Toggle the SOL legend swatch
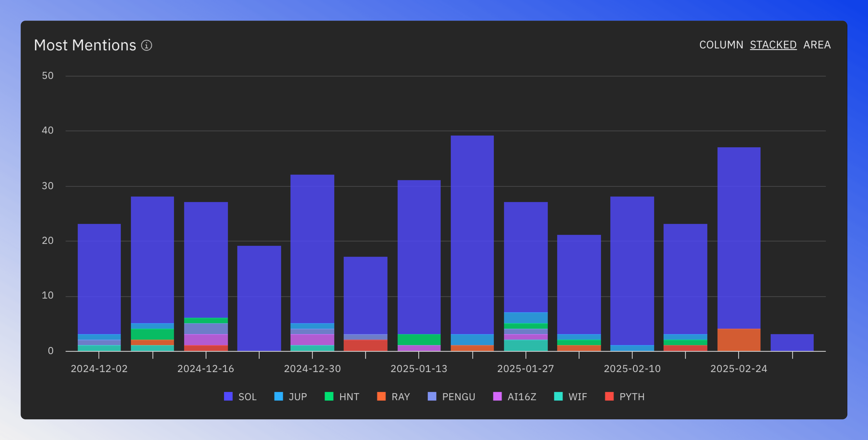This screenshot has height=440, width=868. pyautogui.click(x=228, y=396)
